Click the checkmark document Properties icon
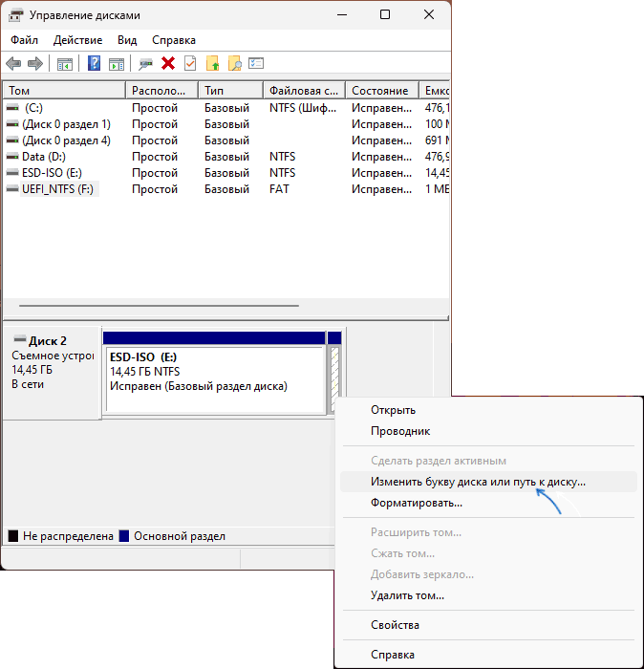 tap(190, 64)
